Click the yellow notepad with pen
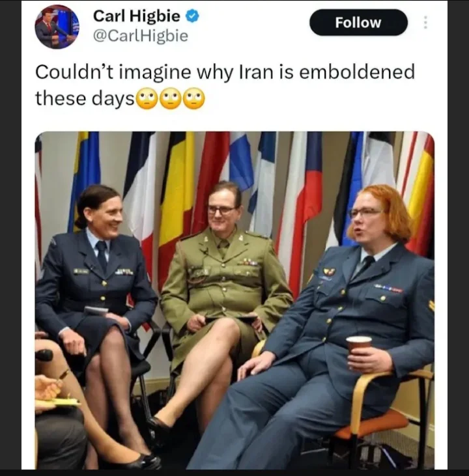The height and width of the screenshot is (476, 469). pyautogui.click(x=59, y=402)
